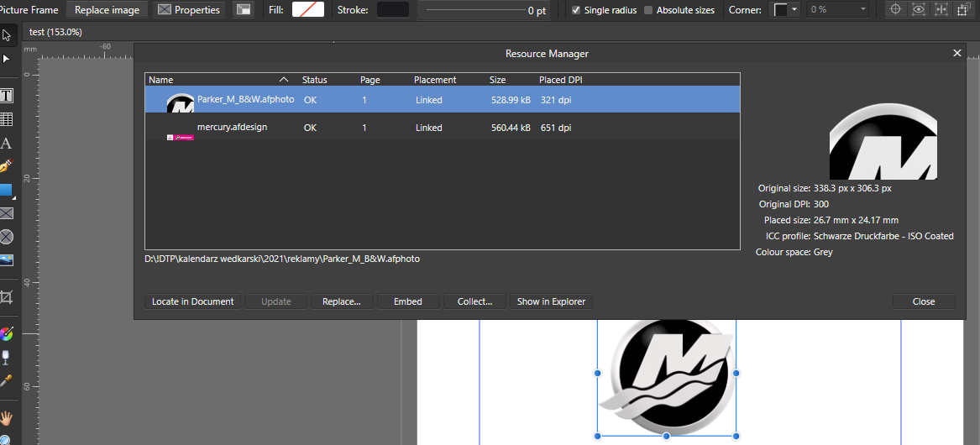This screenshot has height=445, width=980.
Task: Click the Replace... button in Resource Manager
Action: click(342, 301)
